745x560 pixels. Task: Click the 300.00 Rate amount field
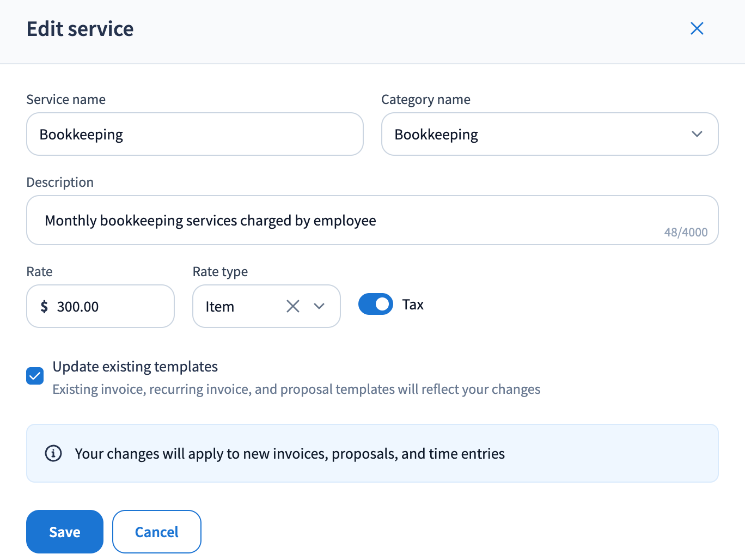coord(109,307)
